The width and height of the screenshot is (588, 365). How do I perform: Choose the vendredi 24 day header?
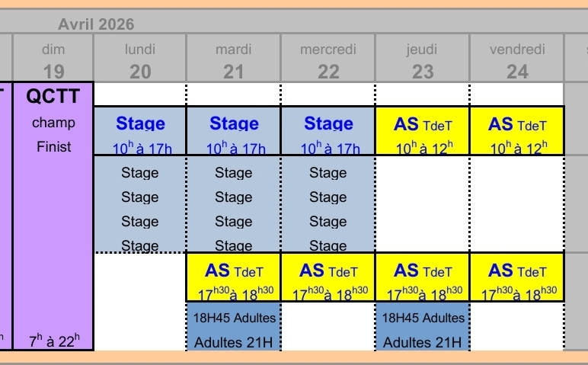[517, 60]
